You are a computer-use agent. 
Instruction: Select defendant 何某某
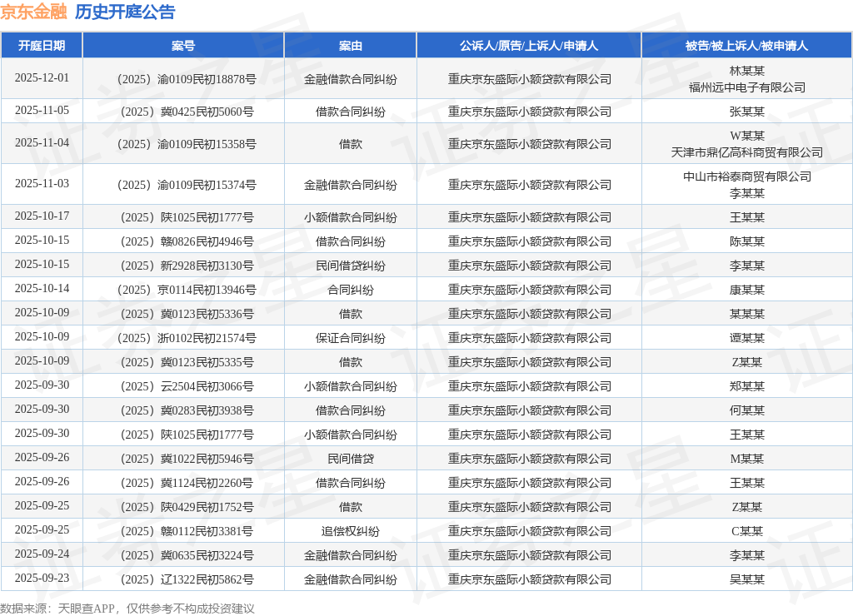coord(747,410)
